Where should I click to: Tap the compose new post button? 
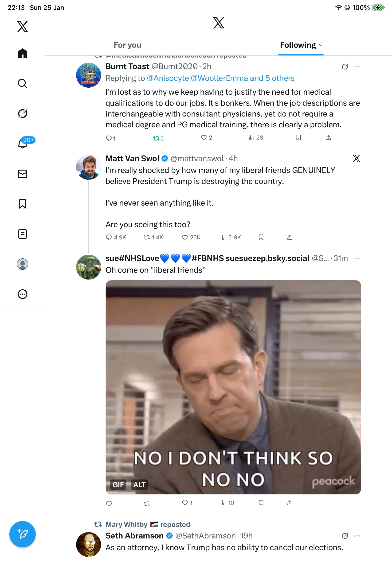pos(23,534)
